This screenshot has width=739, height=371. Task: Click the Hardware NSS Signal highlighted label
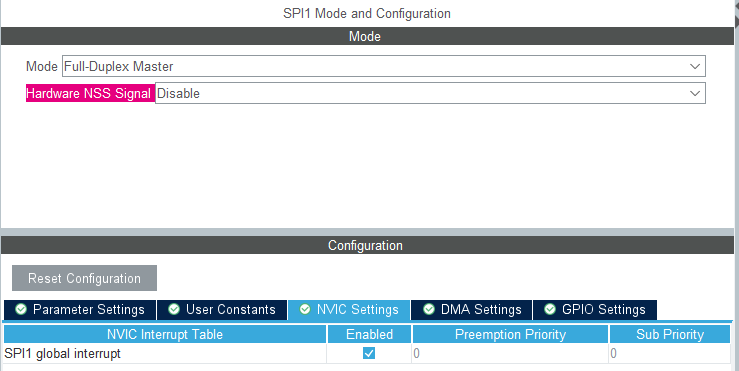[x=89, y=93]
